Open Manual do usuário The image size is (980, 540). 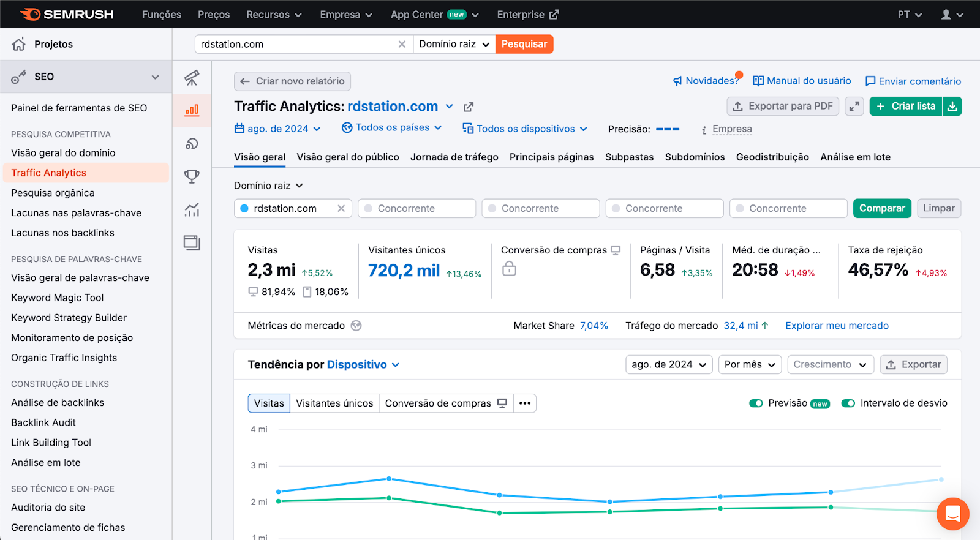pyautogui.click(x=802, y=81)
